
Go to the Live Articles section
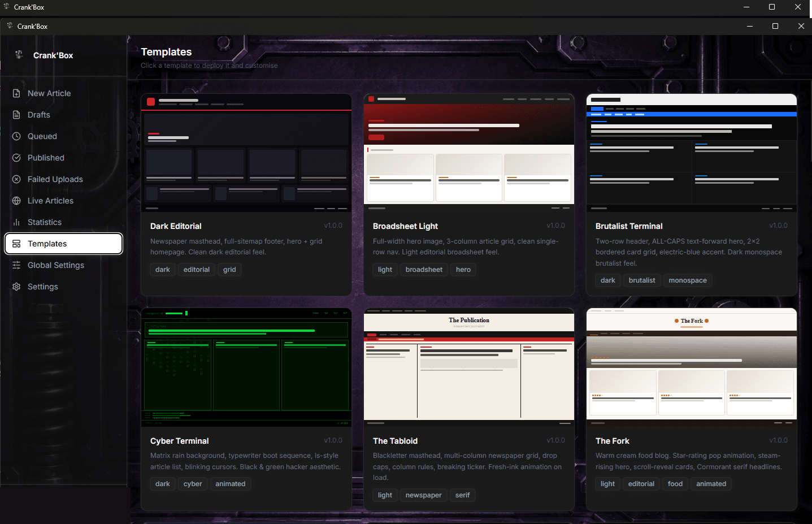[64, 201]
